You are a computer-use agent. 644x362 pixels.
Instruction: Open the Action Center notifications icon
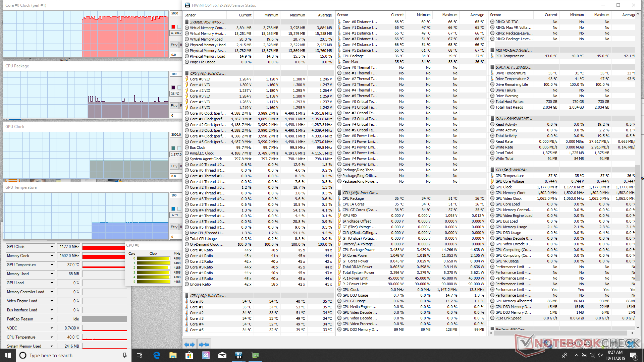pos(633,356)
